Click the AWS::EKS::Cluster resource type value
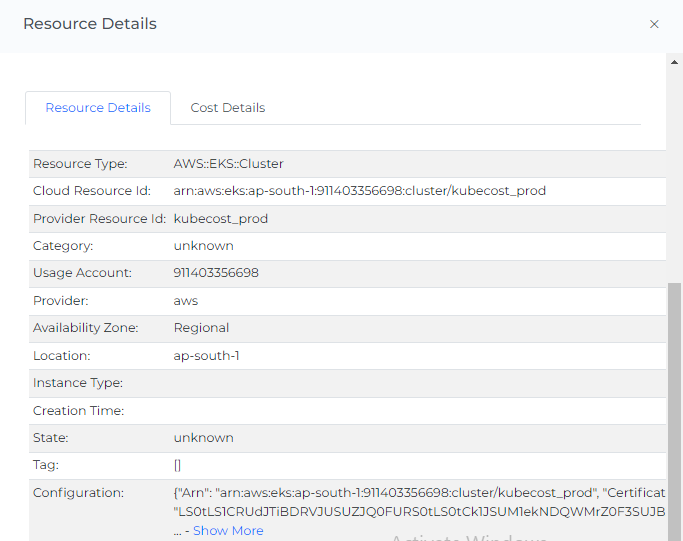The image size is (683, 541). click(229, 164)
